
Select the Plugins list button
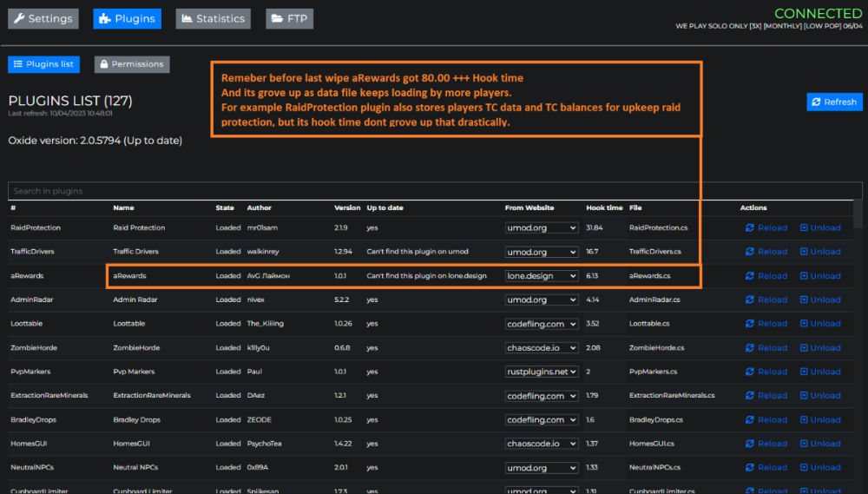coord(43,64)
